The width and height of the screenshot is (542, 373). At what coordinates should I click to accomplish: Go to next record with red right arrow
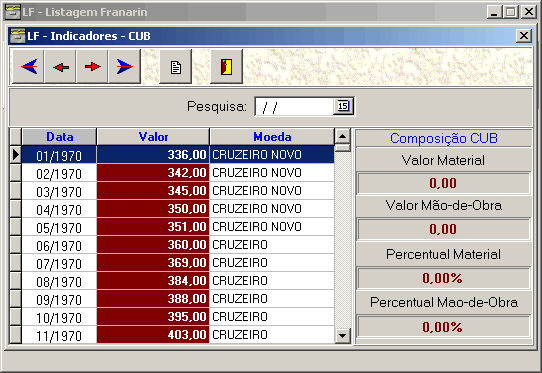pyautogui.click(x=92, y=66)
